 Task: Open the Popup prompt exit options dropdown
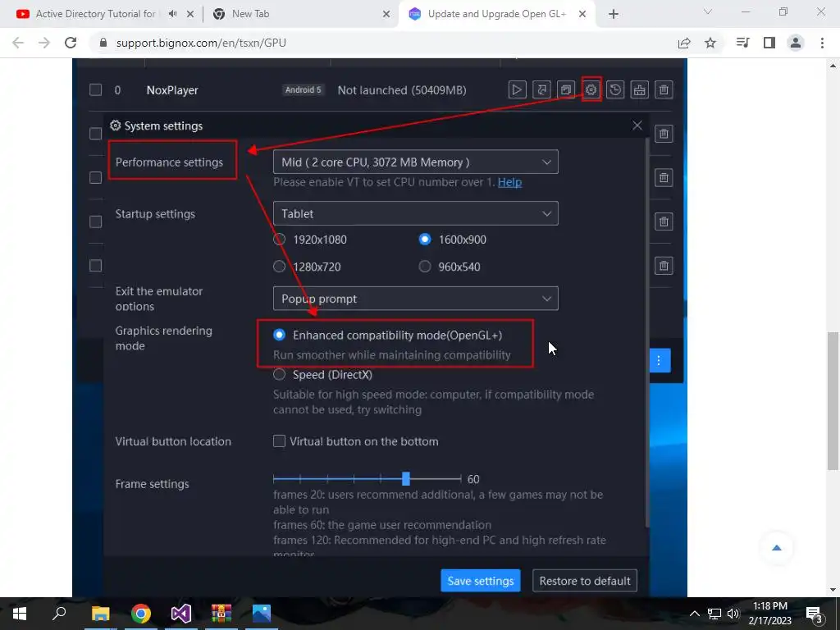click(x=416, y=299)
